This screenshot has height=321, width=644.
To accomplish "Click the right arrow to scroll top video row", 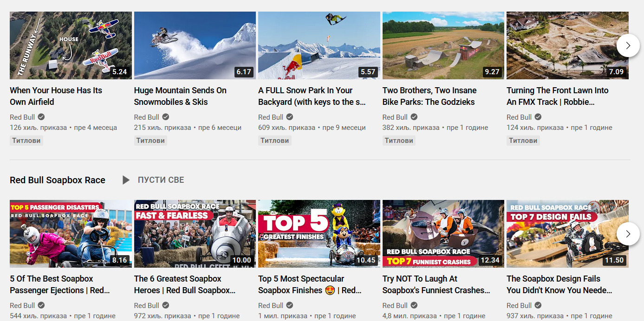I will (x=628, y=45).
